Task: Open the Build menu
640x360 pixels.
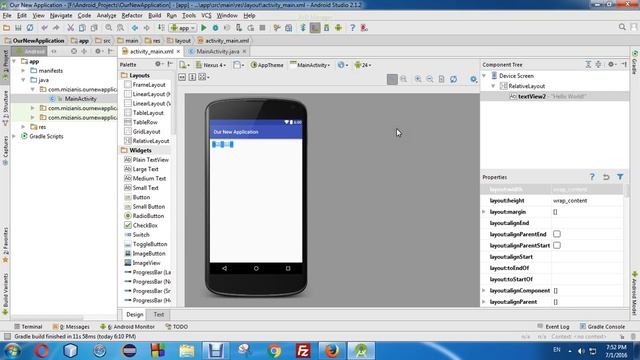Action: 154,16
